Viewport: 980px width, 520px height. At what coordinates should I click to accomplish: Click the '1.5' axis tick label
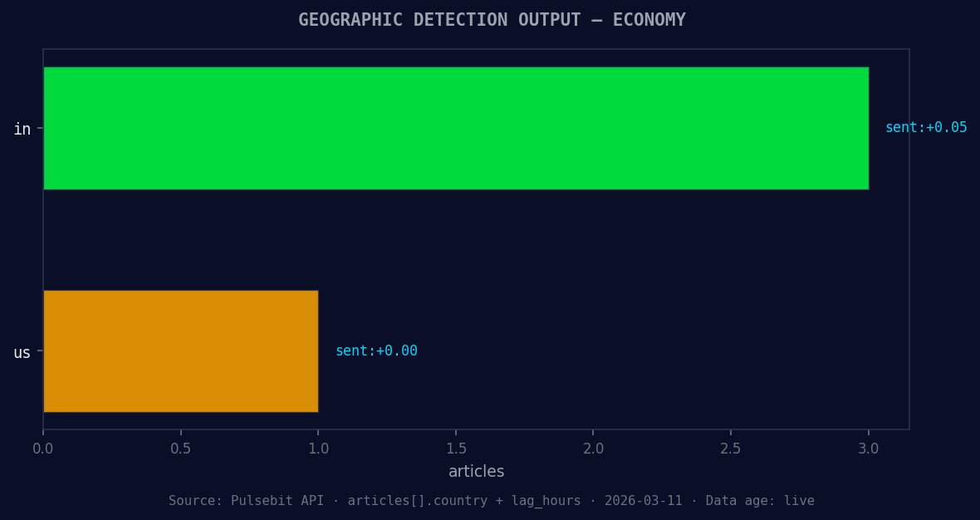[456, 447]
